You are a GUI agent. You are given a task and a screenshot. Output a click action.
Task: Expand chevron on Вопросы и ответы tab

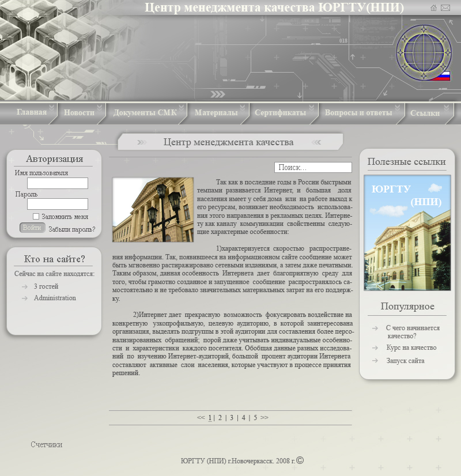pos(398,108)
